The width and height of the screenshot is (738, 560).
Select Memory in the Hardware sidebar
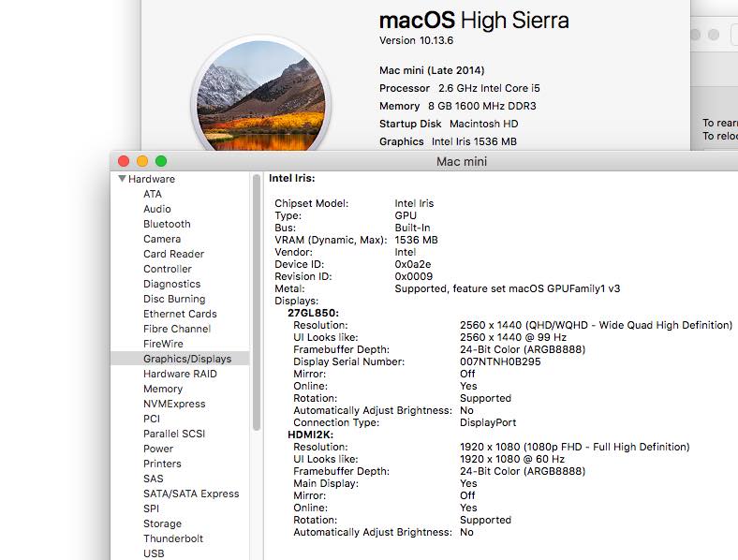[163, 389]
